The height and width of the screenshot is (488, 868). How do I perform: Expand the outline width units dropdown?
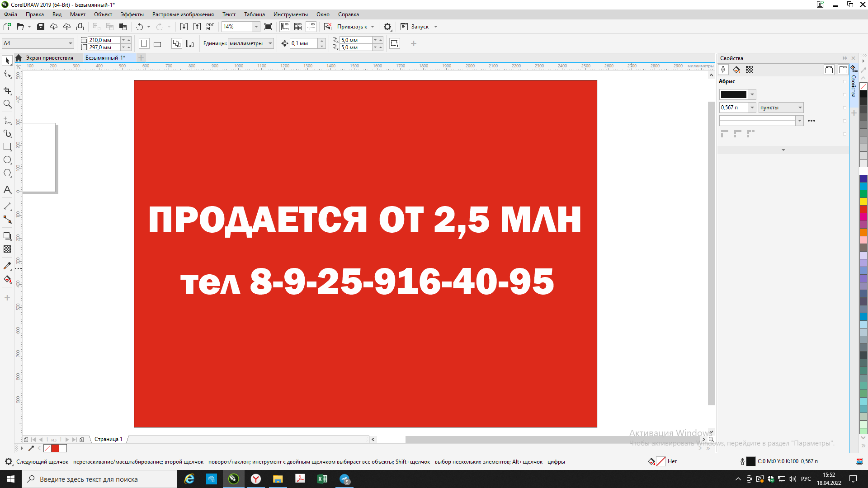[800, 108]
